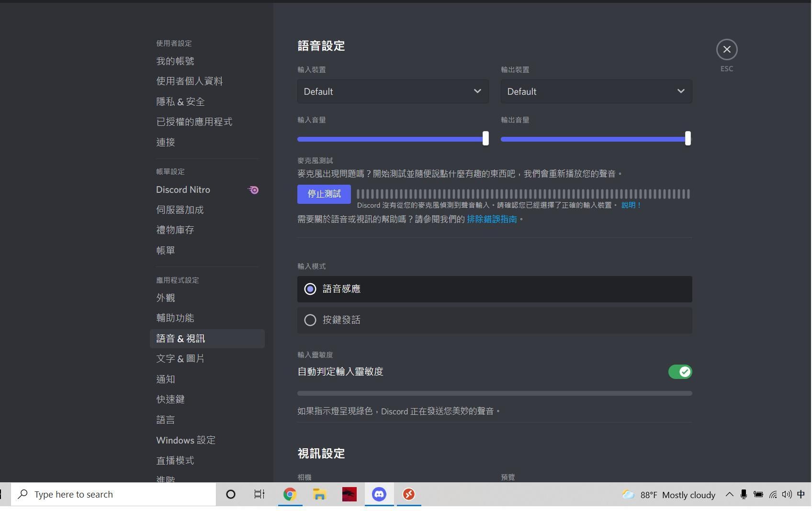
Task: Open the 輸入裝置 Default dropdown
Action: [394, 92]
